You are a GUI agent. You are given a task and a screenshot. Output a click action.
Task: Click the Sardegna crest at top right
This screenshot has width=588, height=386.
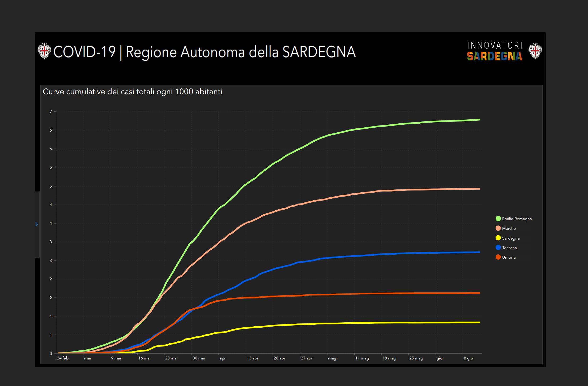point(535,51)
